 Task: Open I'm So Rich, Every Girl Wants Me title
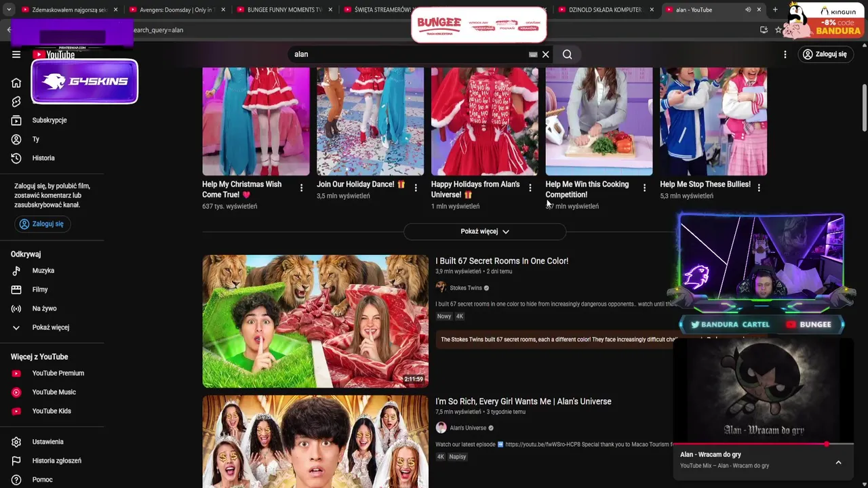pos(524,401)
